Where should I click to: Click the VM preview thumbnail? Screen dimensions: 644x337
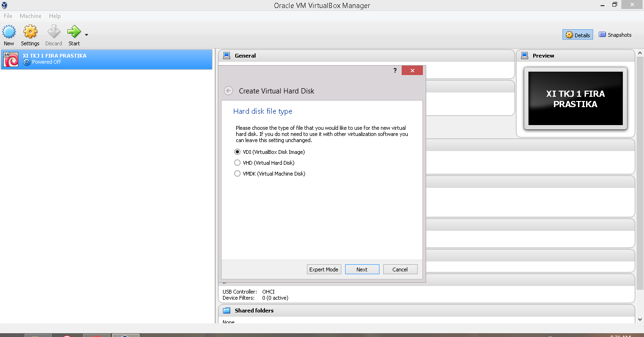576,98
